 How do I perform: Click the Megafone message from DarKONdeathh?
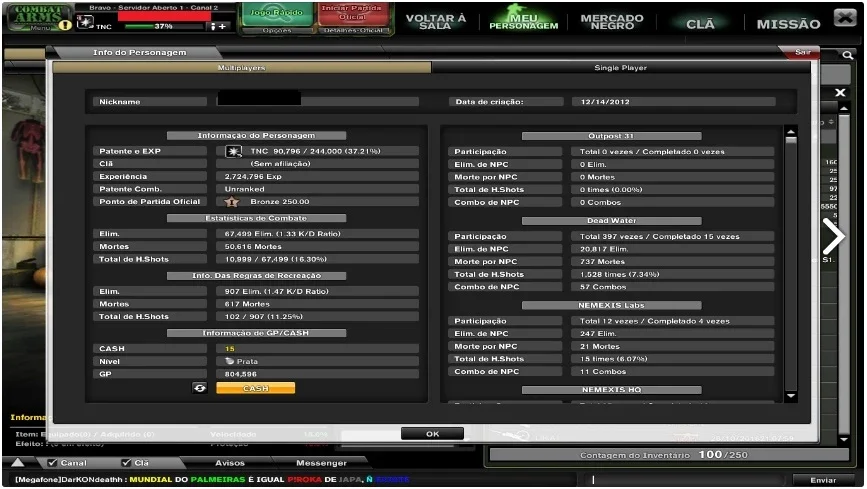coord(212,480)
